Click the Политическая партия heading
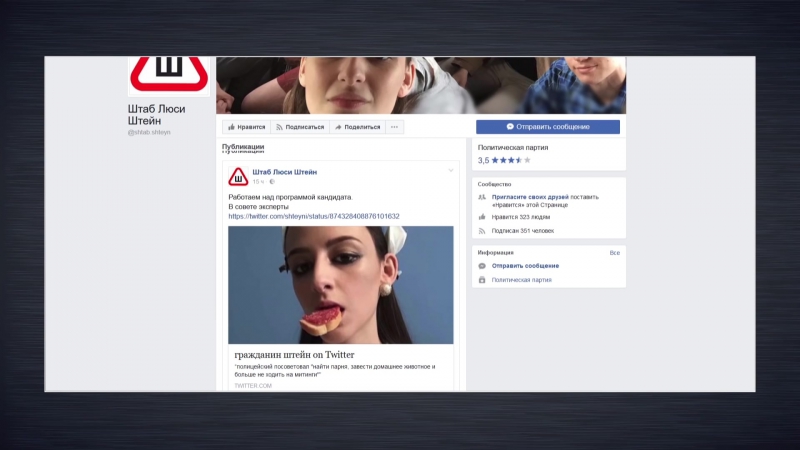800x450 pixels. point(513,147)
